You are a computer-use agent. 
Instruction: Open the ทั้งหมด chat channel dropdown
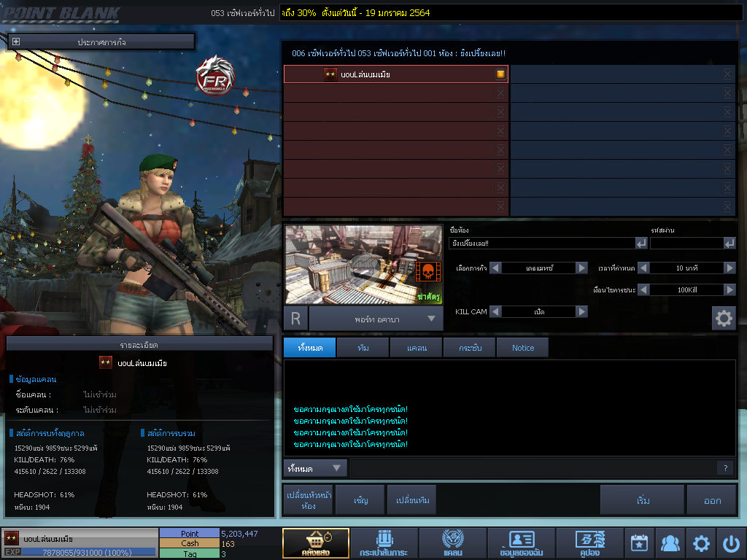315,468
